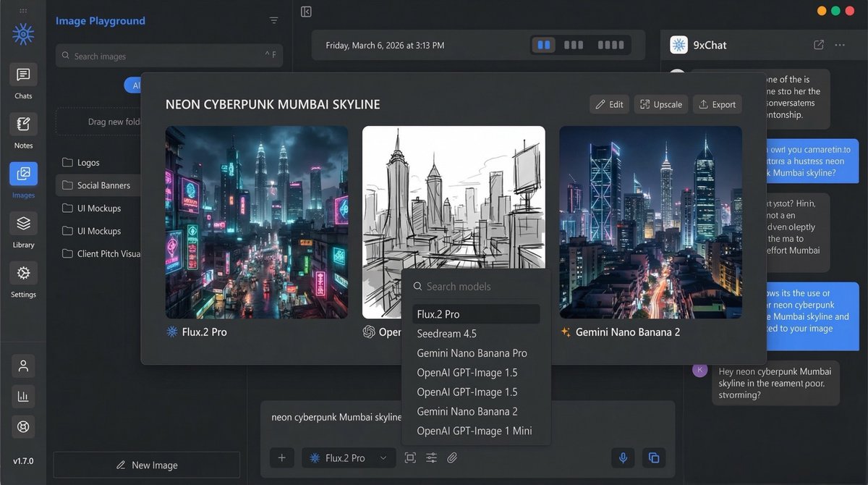Expand the Flux.2 Pro model selector in the prompt bar
868x485 pixels.
pyautogui.click(x=349, y=457)
